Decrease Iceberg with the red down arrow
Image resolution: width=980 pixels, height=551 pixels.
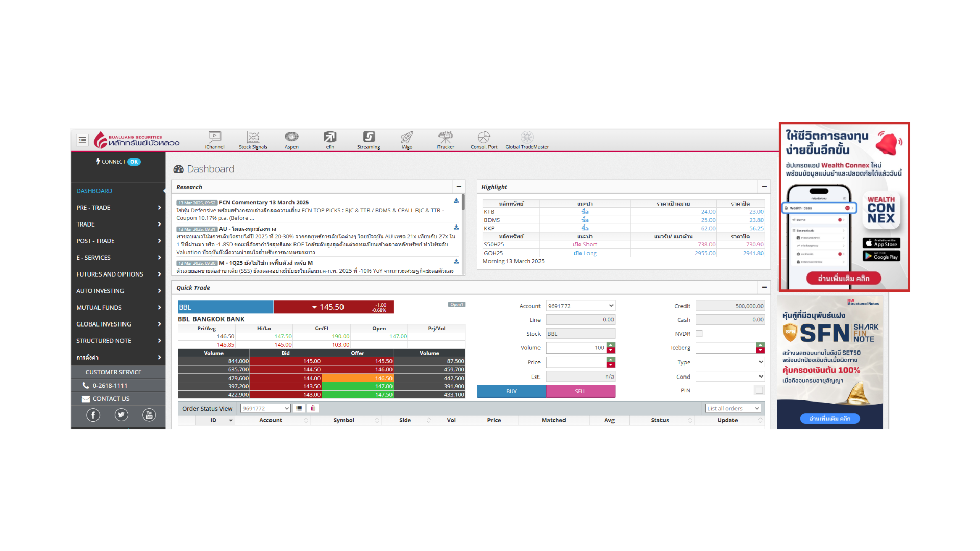(x=761, y=350)
